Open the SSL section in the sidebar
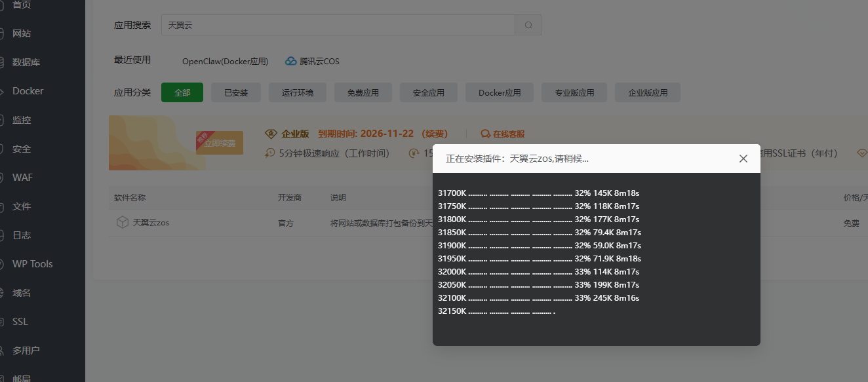Viewport: 868px width, 382px height. click(19, 321)
